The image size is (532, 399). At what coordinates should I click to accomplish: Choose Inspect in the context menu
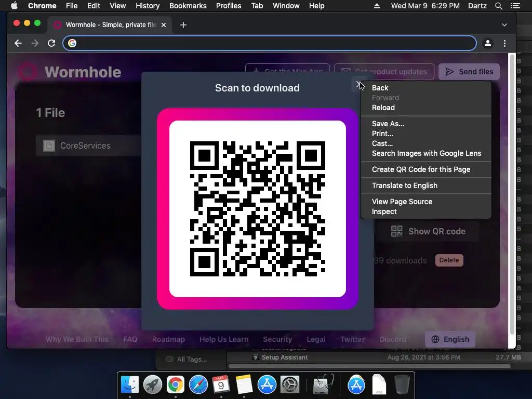384,211
